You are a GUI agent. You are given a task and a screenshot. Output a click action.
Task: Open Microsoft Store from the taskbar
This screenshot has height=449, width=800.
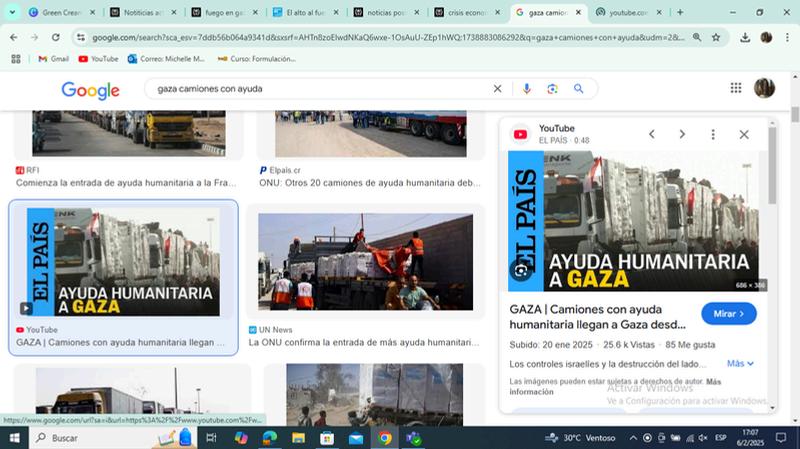(327, 438)
